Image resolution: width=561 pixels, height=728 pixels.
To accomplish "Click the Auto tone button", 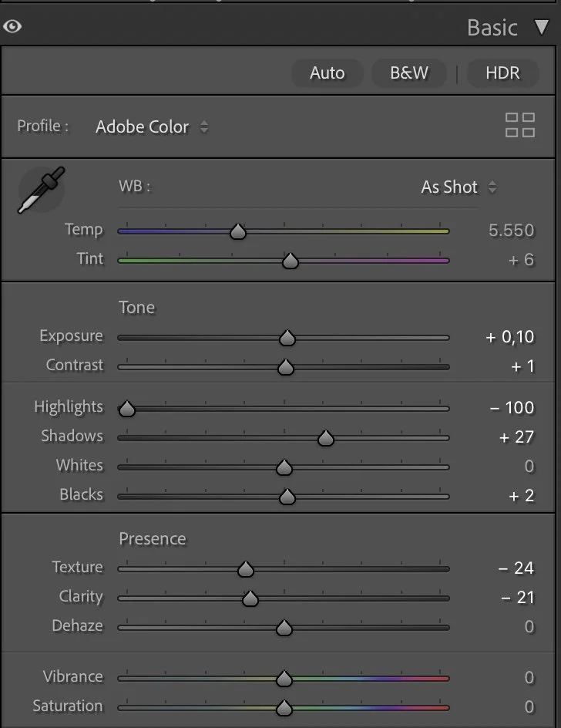I will [x=328, y=73].
